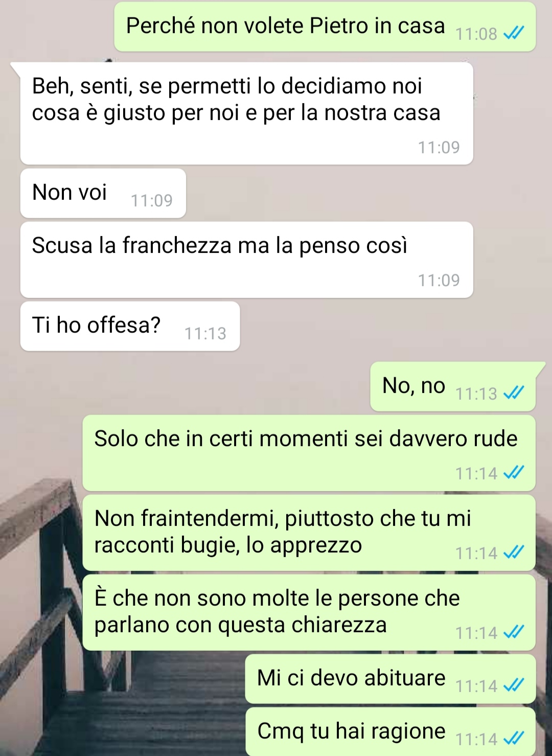Select the 'Beh, senti, se permetti' message bubble
This screenshot has height=756, width=552.
[x=246, y=113]
